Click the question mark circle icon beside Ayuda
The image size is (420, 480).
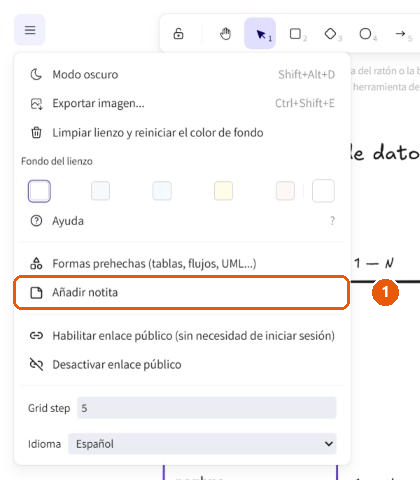coord(36,221)
